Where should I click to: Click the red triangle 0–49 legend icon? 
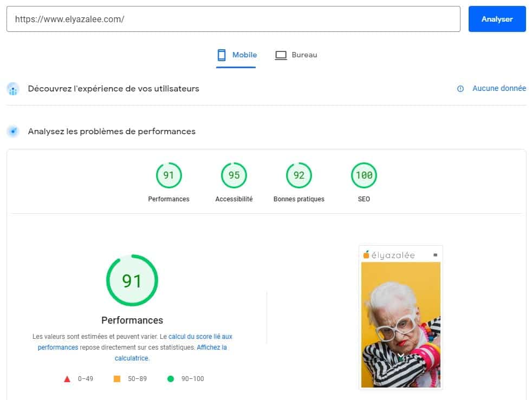(x=67, y=379)
